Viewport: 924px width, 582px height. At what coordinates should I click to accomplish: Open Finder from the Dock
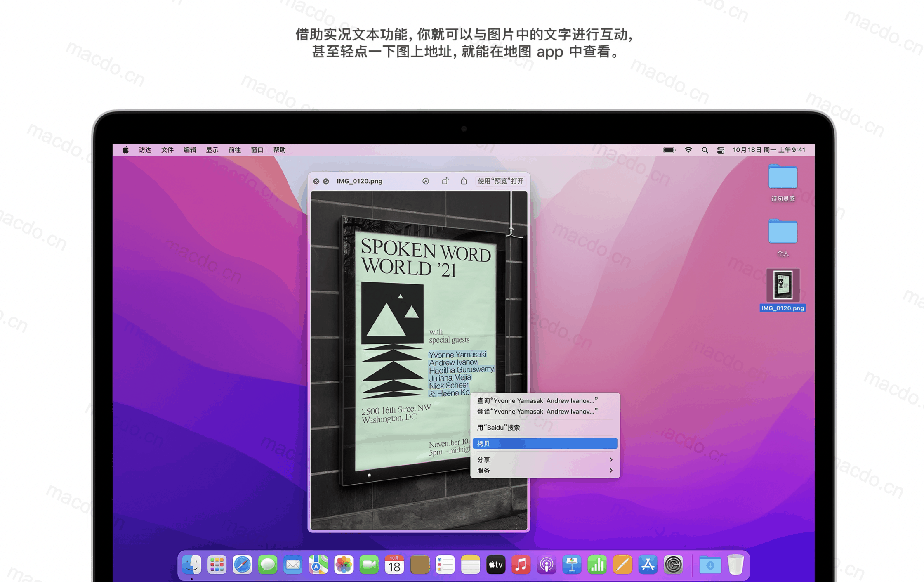(192, 565)
